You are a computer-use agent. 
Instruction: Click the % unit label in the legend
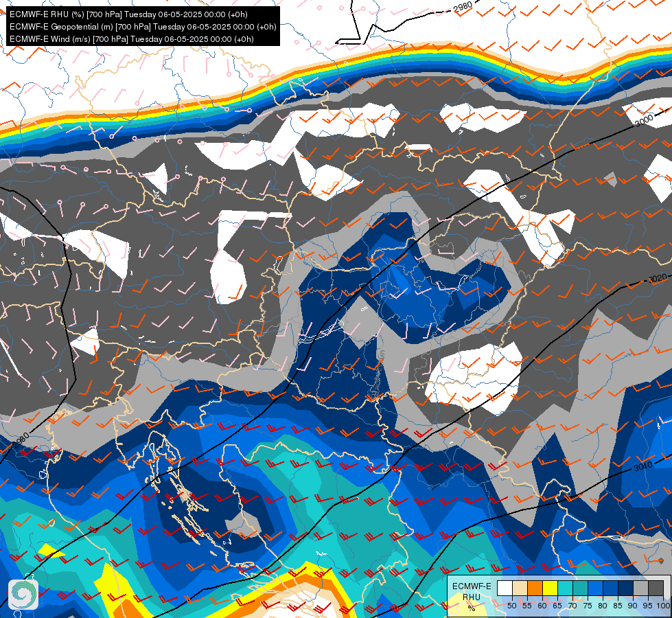[472, 608]
